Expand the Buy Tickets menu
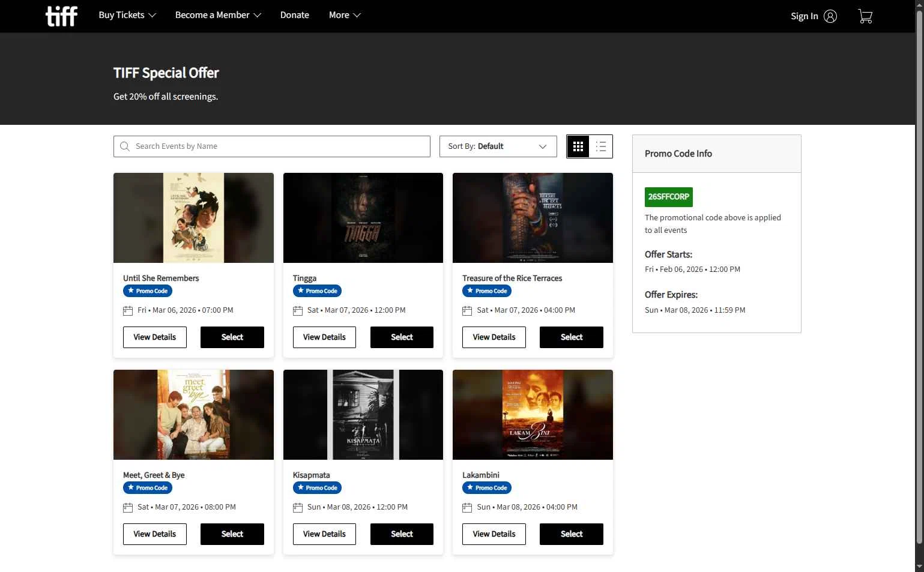 (x=127, y=15)
